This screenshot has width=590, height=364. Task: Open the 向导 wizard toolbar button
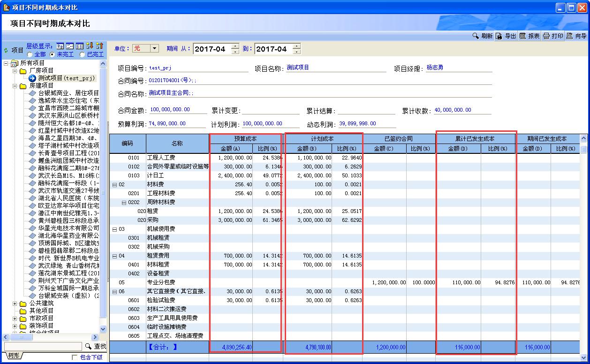point(576,36)
